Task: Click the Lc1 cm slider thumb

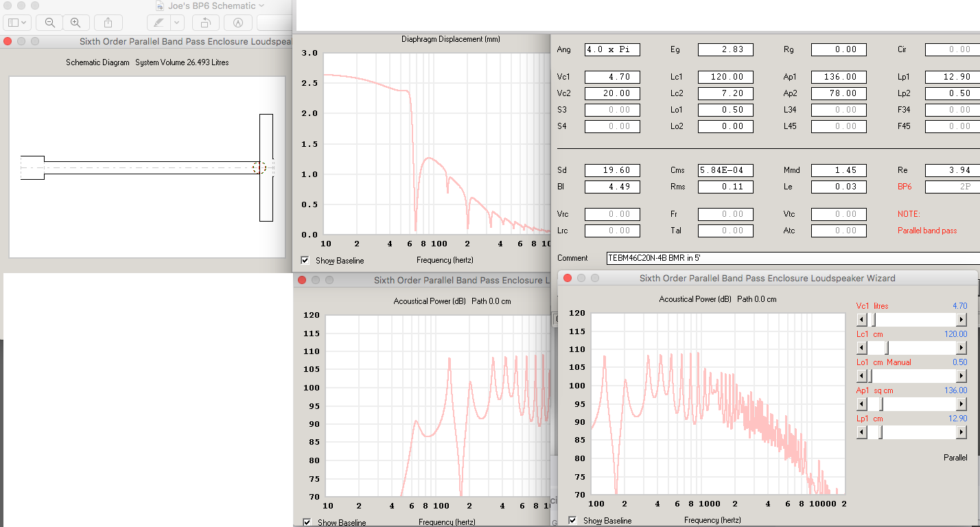Action: point(886,348)
